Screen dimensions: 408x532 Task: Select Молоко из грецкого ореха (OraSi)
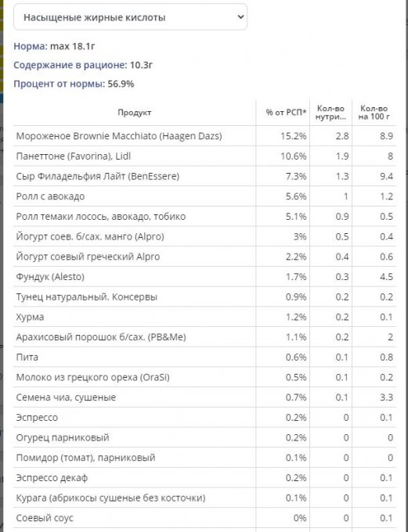(x=204, y=377)
